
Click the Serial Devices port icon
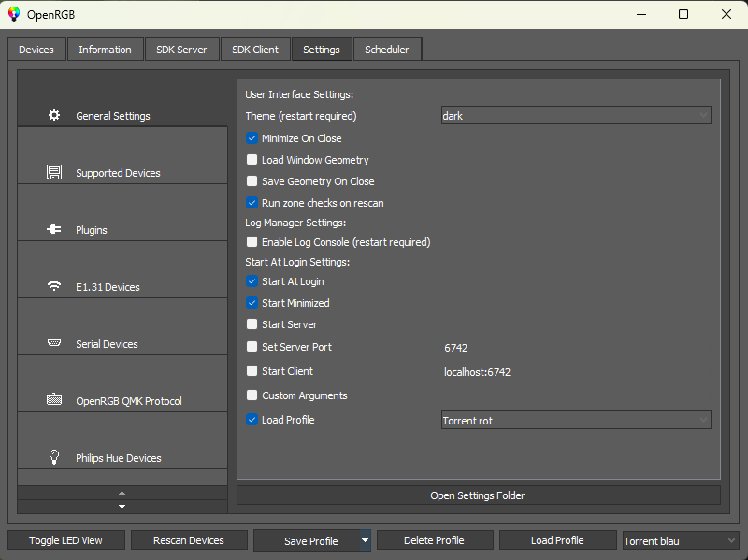pyautogui.click(x=54, y=343)
